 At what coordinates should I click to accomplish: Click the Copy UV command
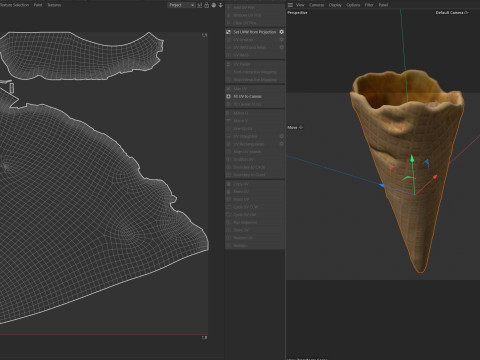(241, 184)
